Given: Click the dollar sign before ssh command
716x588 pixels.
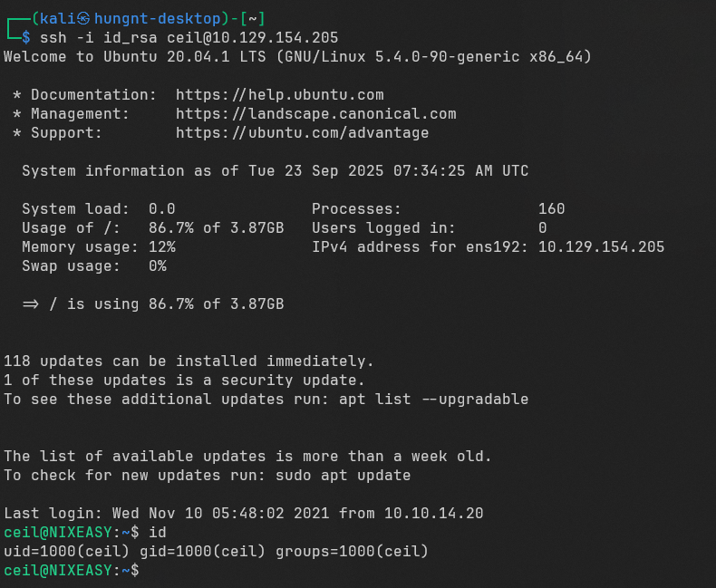Looking at the screenshot, I should (26, 38).
